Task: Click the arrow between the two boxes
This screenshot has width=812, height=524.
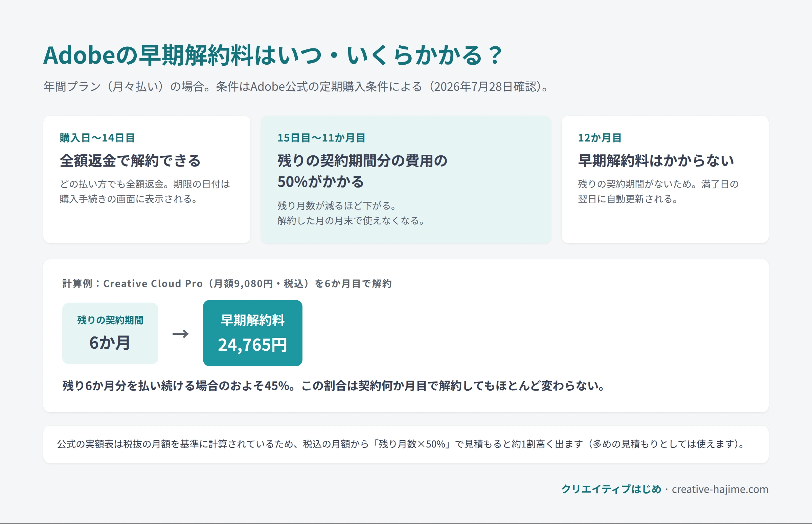Action: 181,334
